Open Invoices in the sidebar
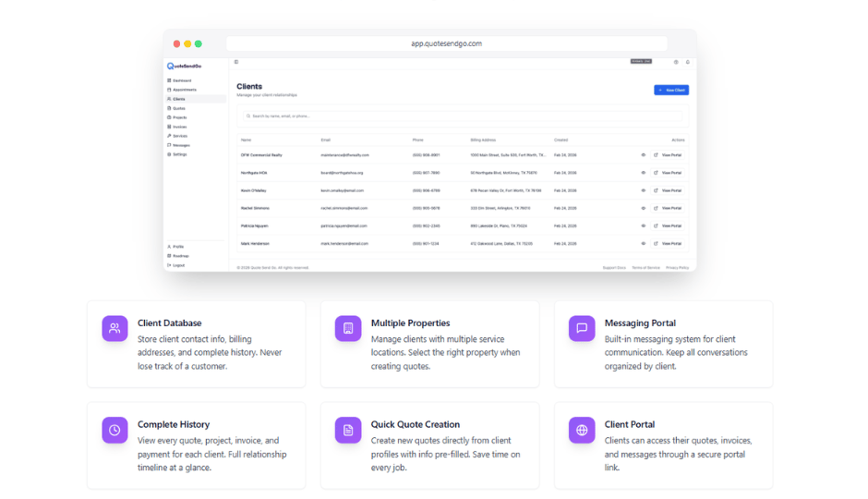Image resolution: width=868 pixels, height=499 pixels. pyautogui.click(x=177, y=127)
